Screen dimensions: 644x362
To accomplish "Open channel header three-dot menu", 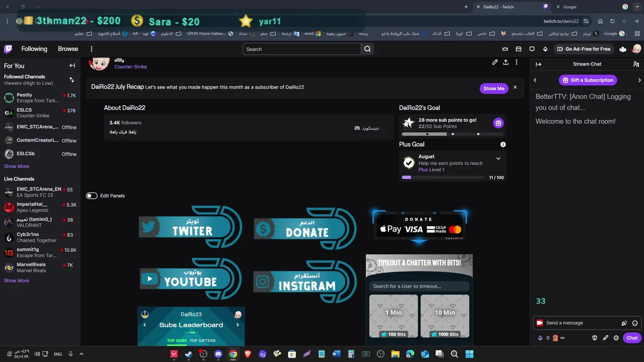I will 516,62.
